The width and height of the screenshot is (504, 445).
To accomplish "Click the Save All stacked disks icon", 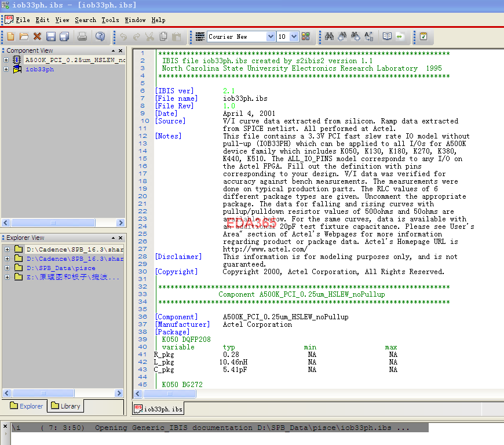I will [64, 37].
